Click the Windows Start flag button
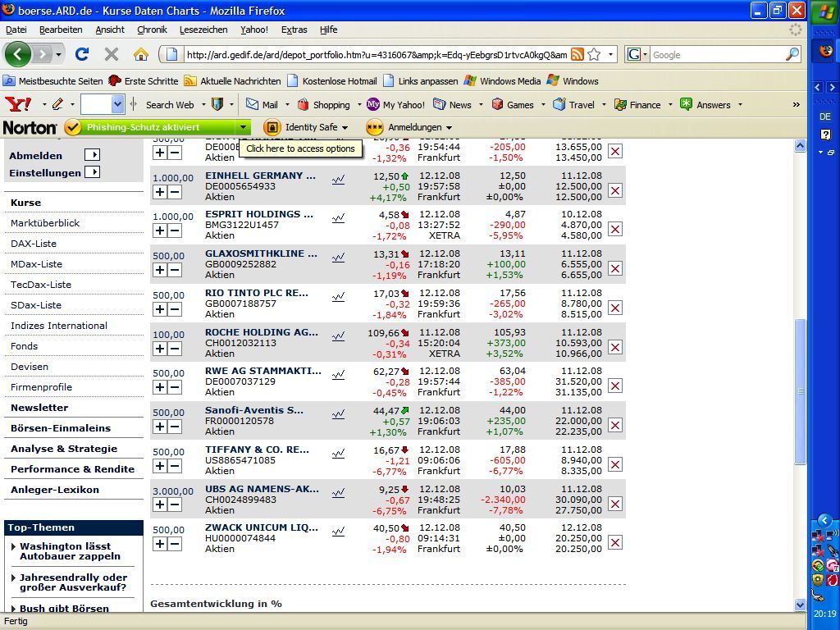840x630 pixels. (x=824, y=11)
